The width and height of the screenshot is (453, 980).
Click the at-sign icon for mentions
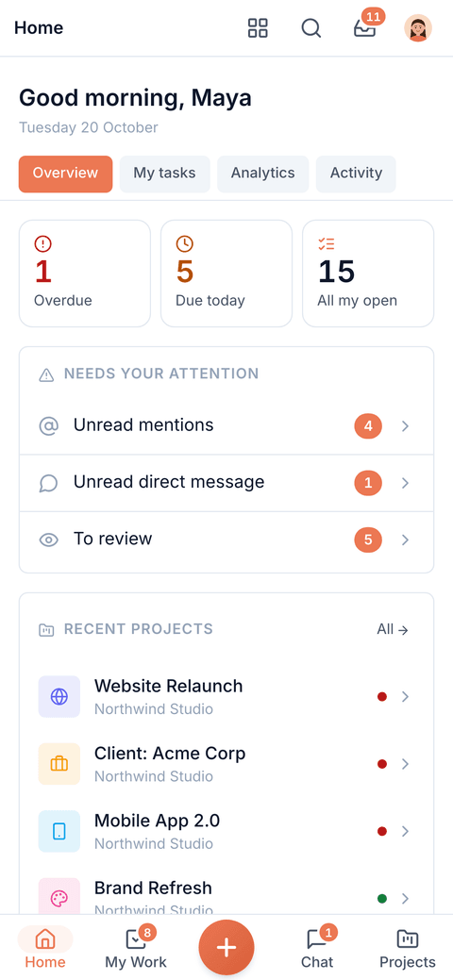tap(48, 426)
